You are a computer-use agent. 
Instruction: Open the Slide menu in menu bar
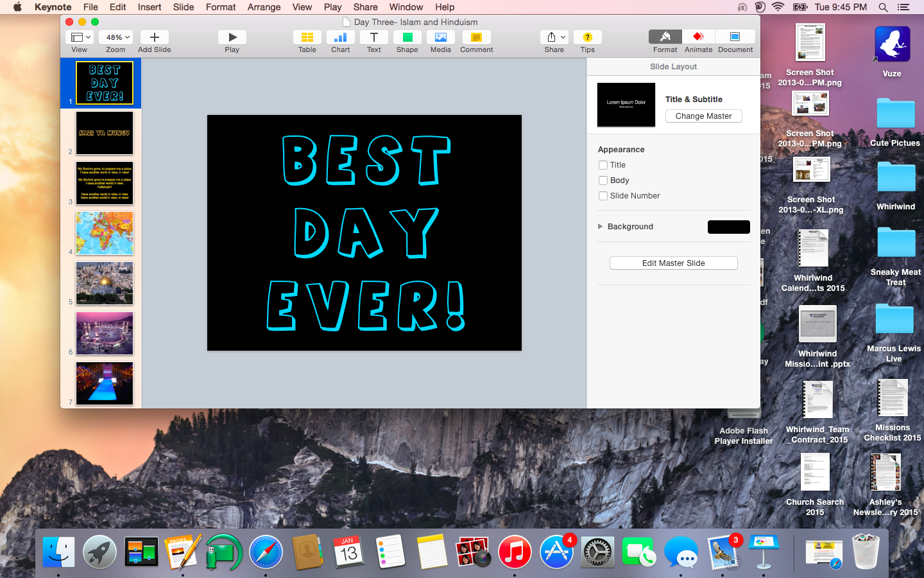(183, 7)
